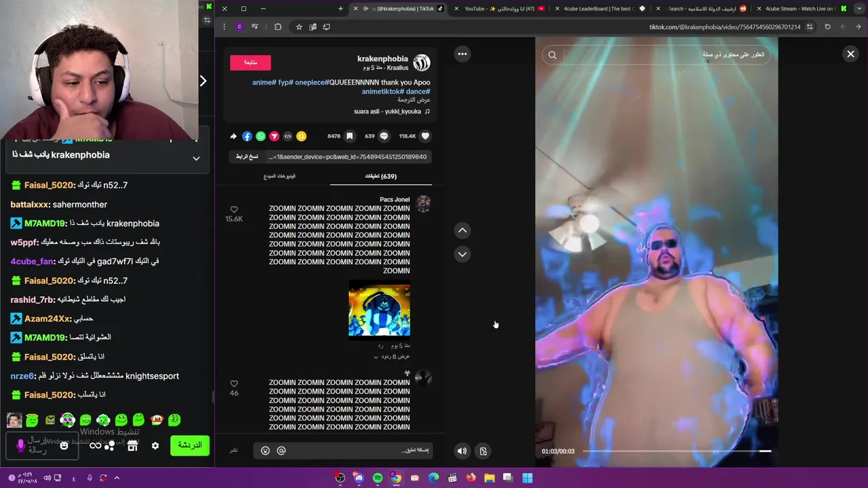
Task: Open the embed code icon
Action: (x=288, y=136)
